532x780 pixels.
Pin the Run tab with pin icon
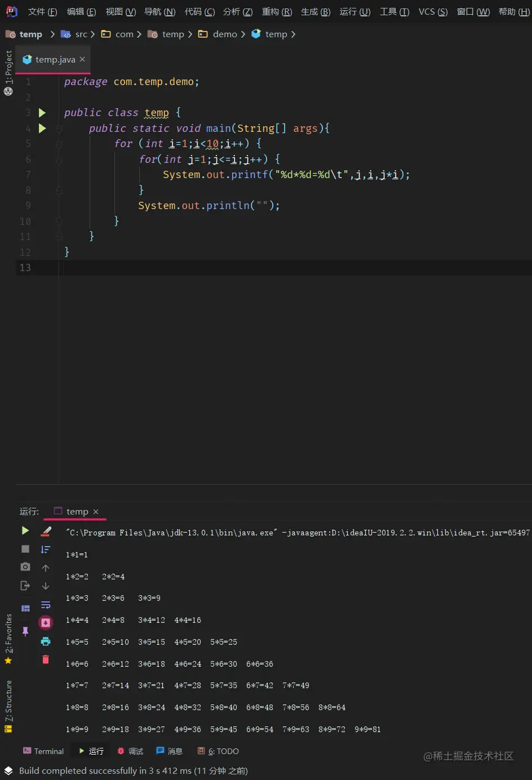click(x=25, y=631)
